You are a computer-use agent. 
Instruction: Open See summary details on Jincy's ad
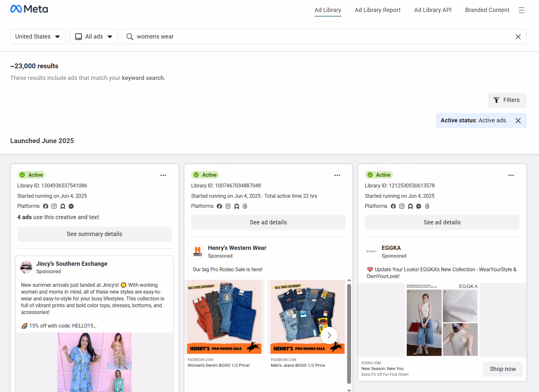point(94,234)
